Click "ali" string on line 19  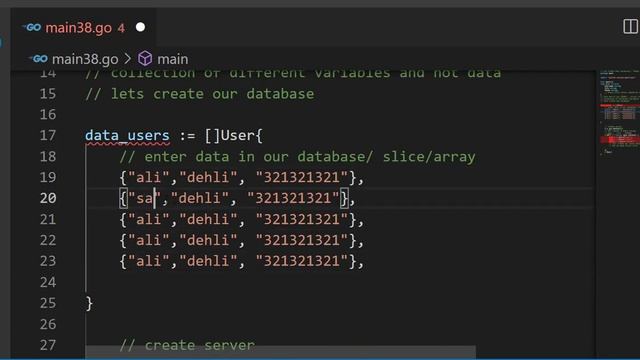pos(149,177)
